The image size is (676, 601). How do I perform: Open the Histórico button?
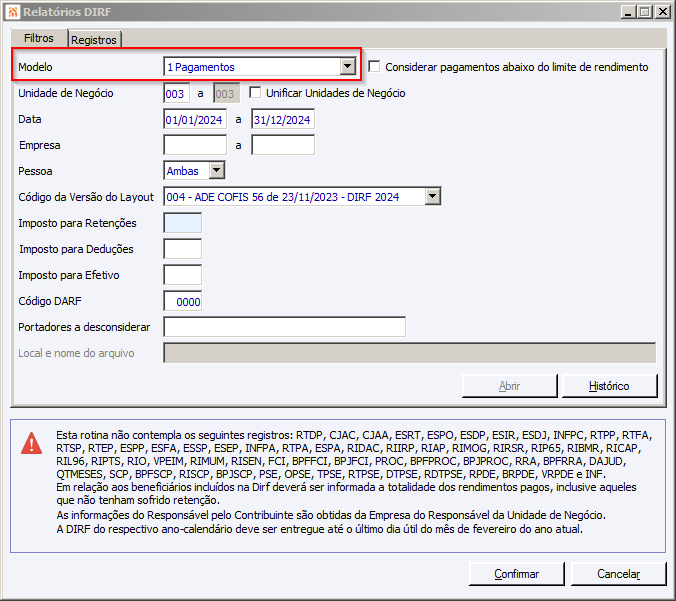point(609,386)
